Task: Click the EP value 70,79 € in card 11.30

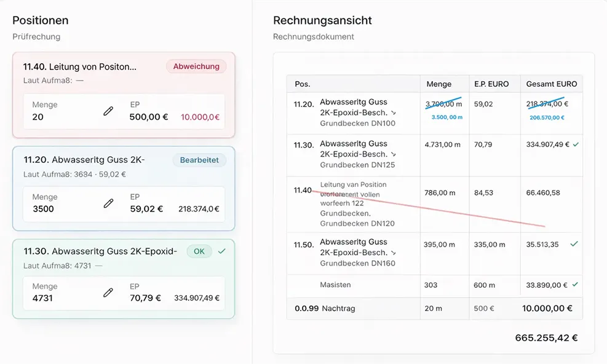Action: pyautogui.click(x=145, y=298)
